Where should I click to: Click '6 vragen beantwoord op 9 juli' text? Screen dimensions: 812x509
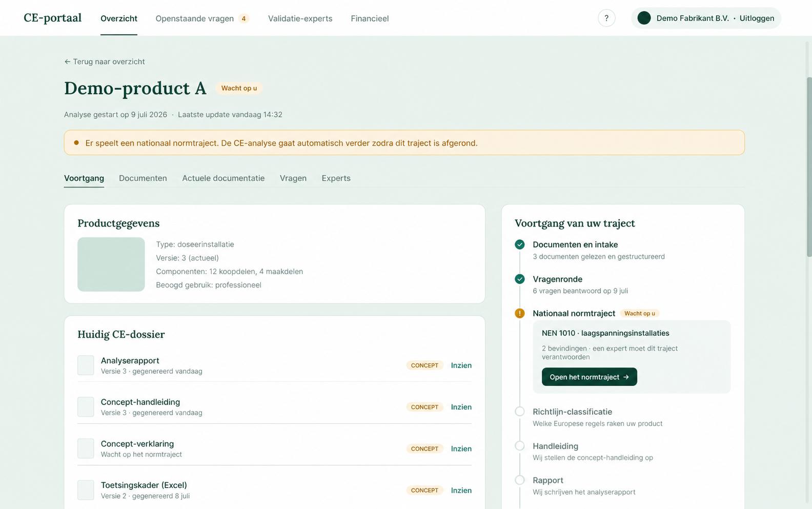[x=580, y=291]
